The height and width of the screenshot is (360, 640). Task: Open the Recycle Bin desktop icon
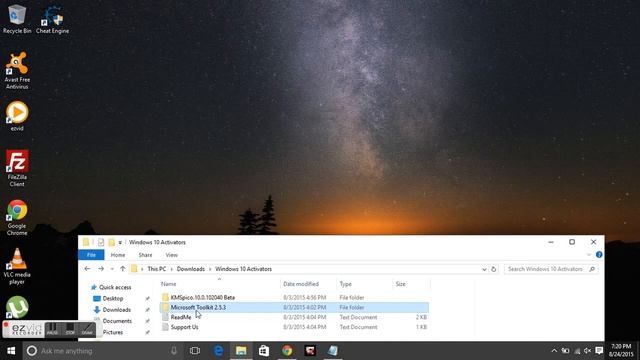pos(17,19)
